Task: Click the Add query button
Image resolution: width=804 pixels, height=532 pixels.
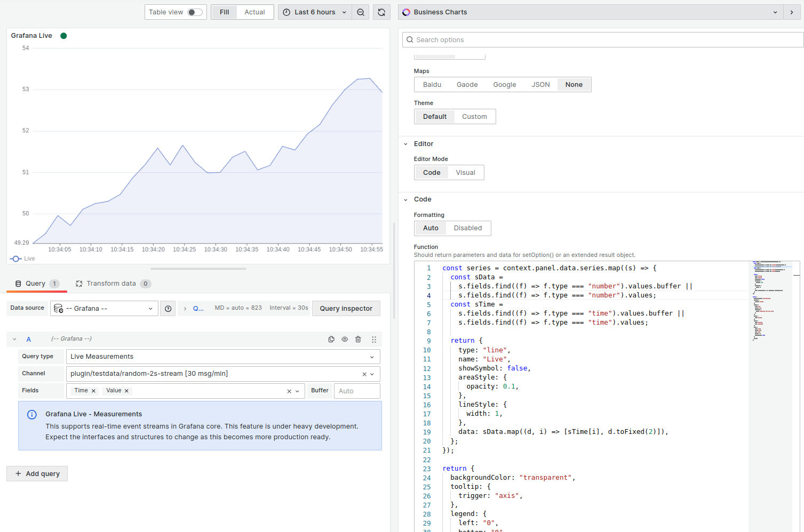Action: pyautogui.click(x=37, y=474)
